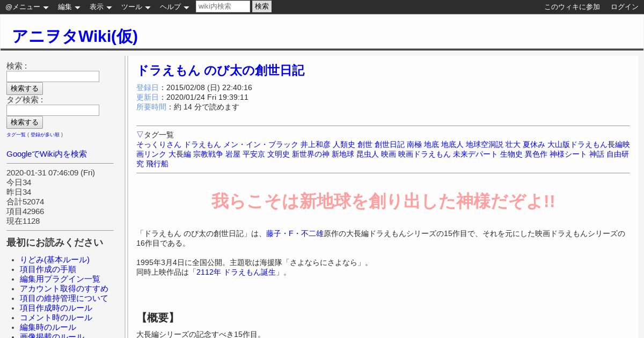Open 編集用プラグイン一覧 link
644x338 pixels.
60,279
